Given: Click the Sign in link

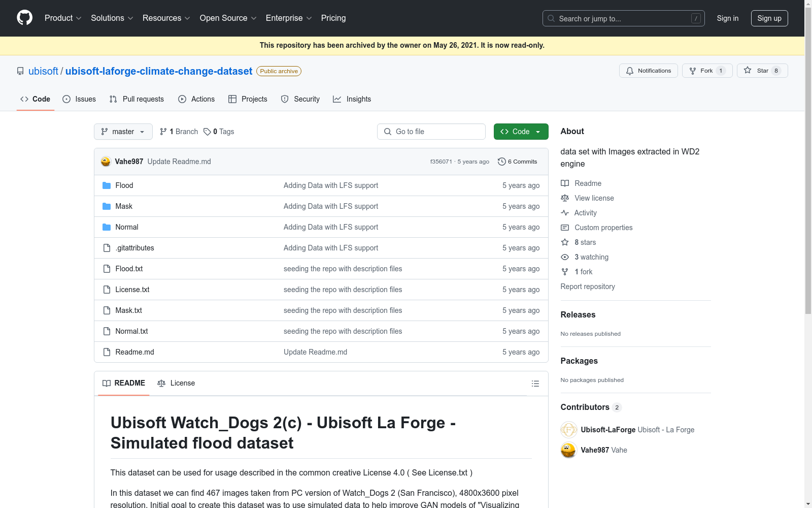Looking at the screenshot, I should coord(728,18).
